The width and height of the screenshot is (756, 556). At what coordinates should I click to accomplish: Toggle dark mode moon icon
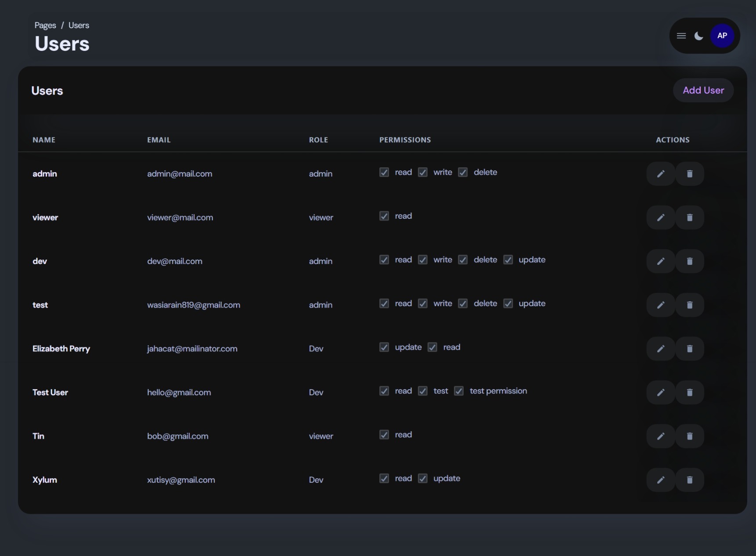click(x=698, y=36)
